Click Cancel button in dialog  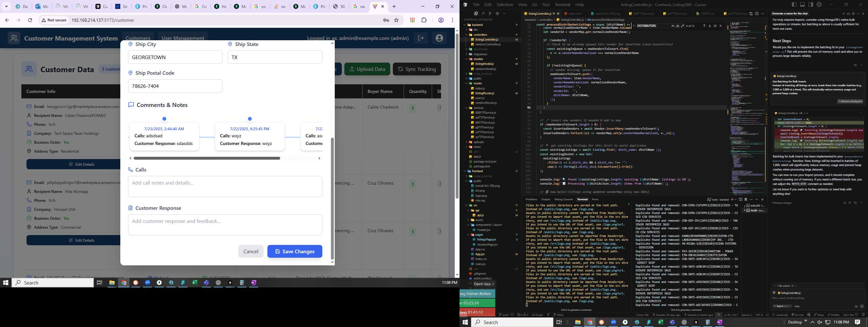pyautogui.click(x=251, y=252)
